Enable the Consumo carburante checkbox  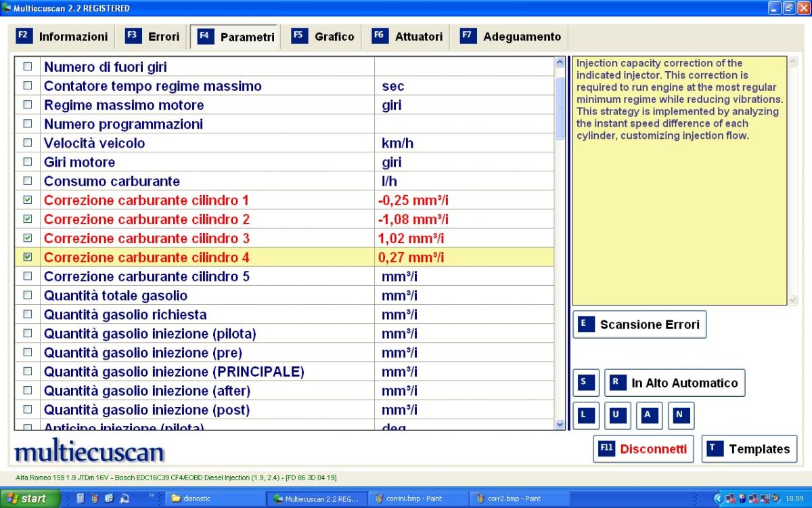(x=28, y=181)
